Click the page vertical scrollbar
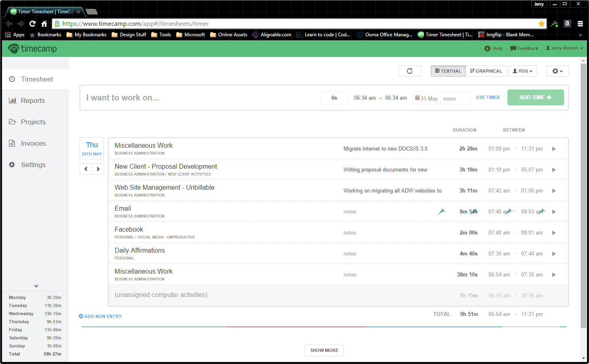The height and width of the screenshot is (364, 589). (583, 196)
